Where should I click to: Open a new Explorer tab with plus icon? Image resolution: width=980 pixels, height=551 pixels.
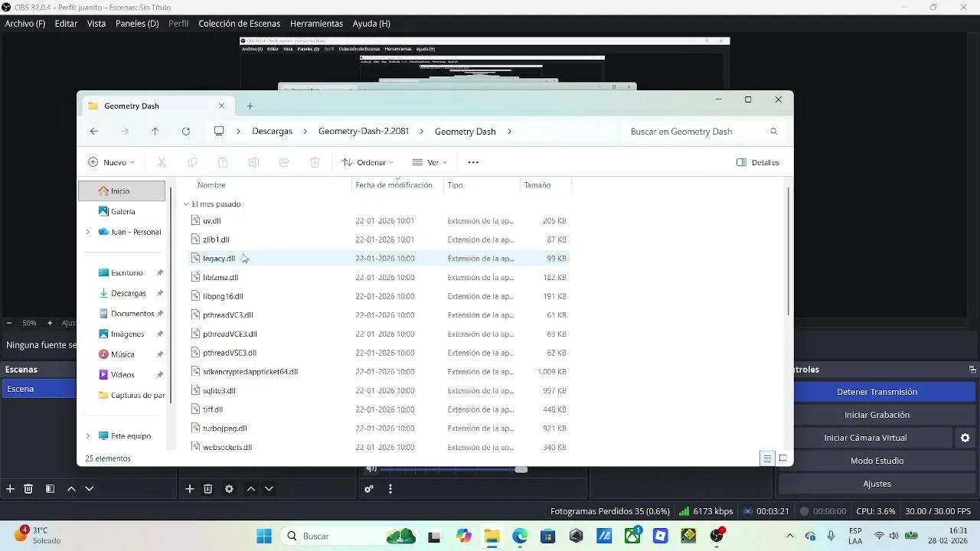point(250,106)
